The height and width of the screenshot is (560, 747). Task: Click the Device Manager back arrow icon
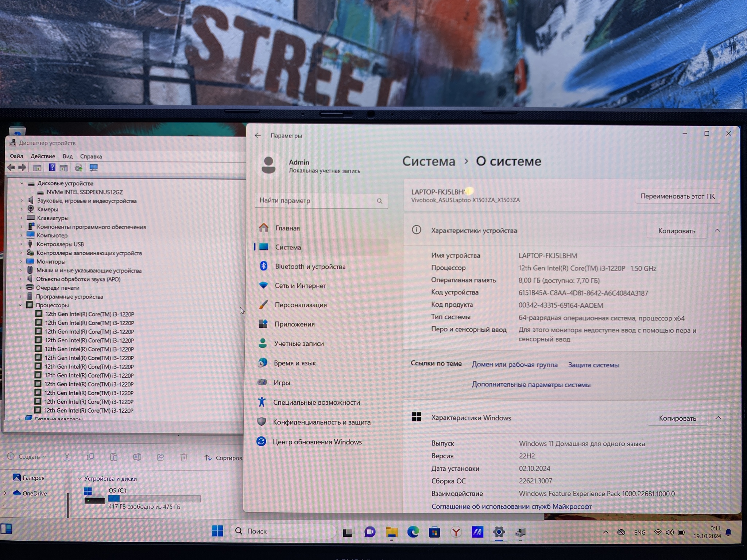pos(11,168)
